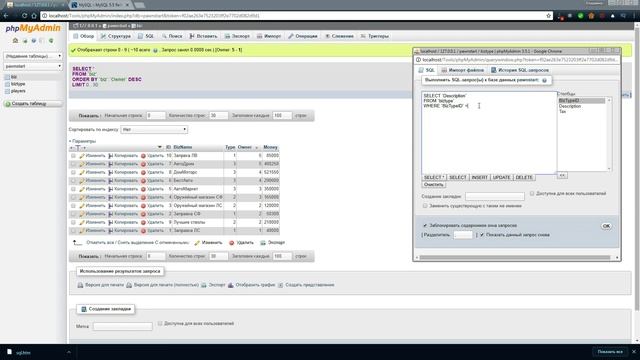
Task: Click DELETE button in query window
Action: [524, 178]
